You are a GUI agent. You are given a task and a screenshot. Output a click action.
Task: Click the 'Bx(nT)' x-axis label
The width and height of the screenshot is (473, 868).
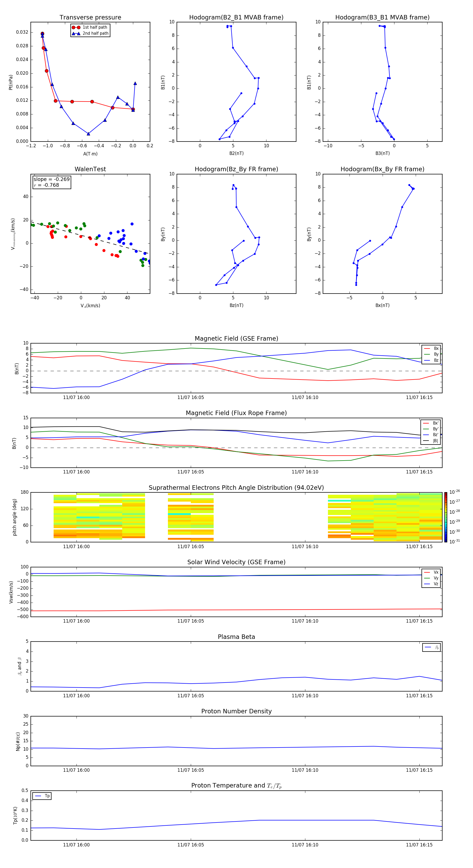tap(382, 305)
